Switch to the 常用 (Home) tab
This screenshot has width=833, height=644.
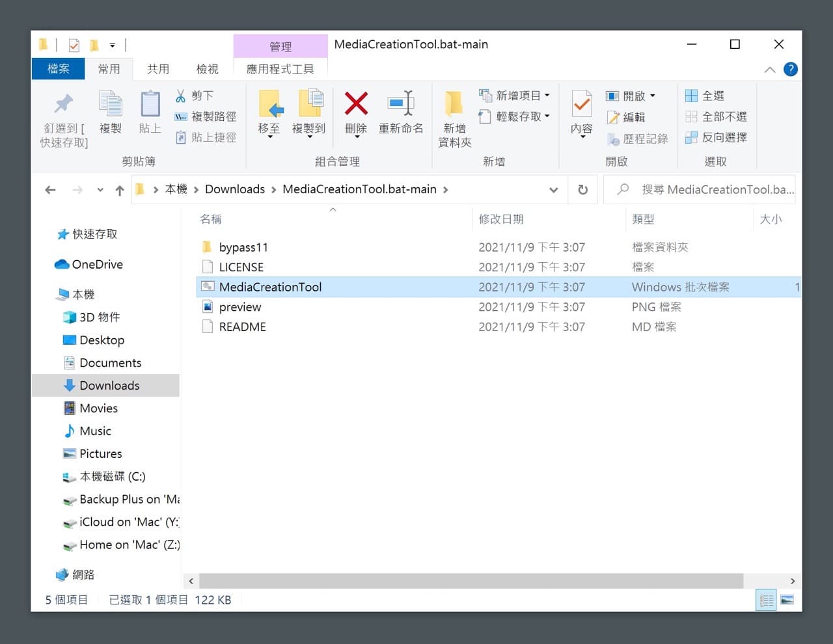pos(109,69)
